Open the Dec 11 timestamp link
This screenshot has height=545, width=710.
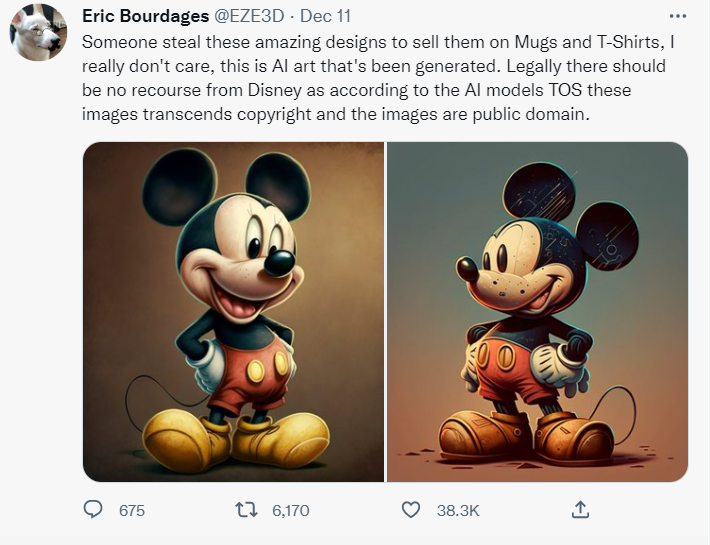(324, 17)
